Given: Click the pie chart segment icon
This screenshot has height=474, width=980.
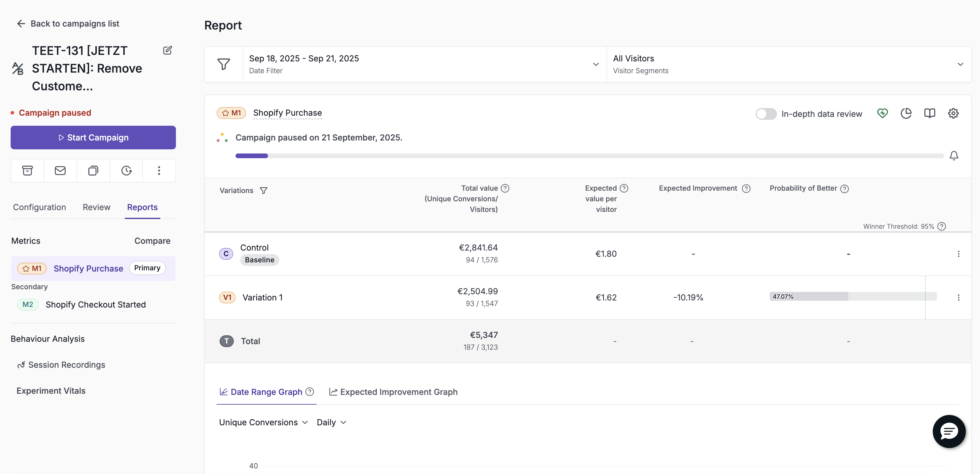Looking at the screenshot, I should 906,113.
